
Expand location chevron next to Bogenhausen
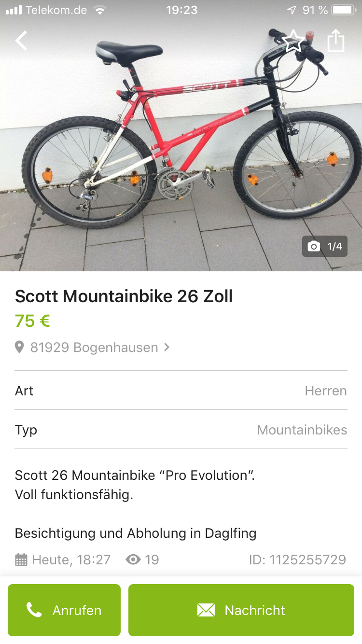click(167, 347)
